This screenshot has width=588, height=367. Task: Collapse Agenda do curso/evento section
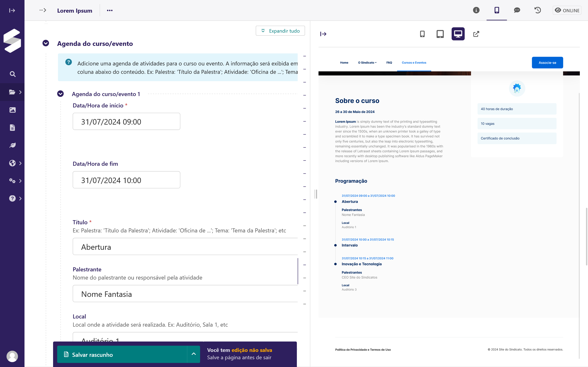pos(46,43)
